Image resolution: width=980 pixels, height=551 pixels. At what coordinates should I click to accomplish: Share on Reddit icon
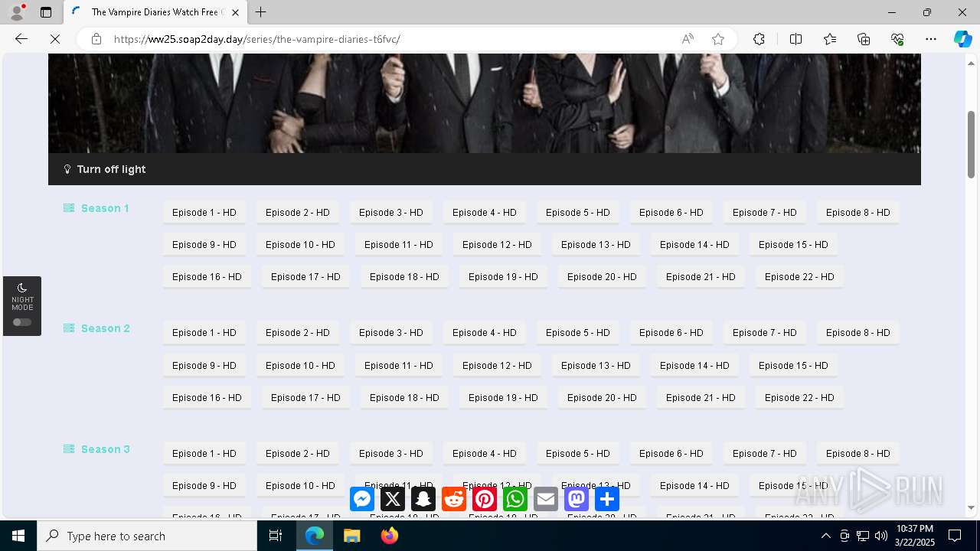(x=454, y=500)
